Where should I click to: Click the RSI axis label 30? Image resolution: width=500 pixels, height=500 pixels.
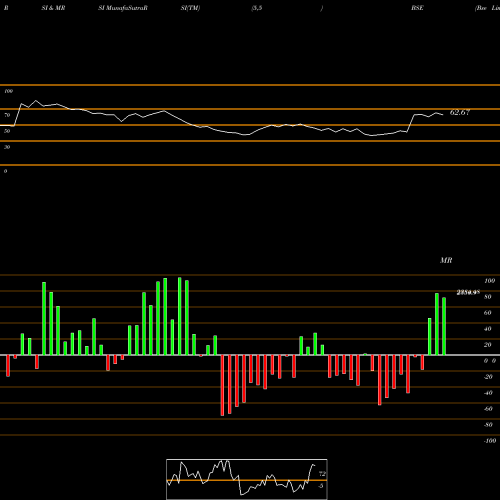pos(7,147)
